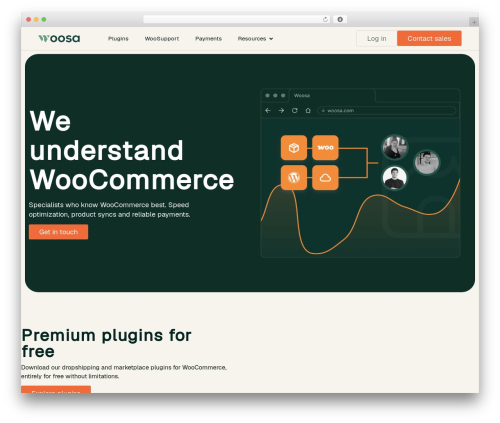This screenshot has height=423, width=500.
Task: Click forward arrow in illustrated browser
Action: point(281,110)
